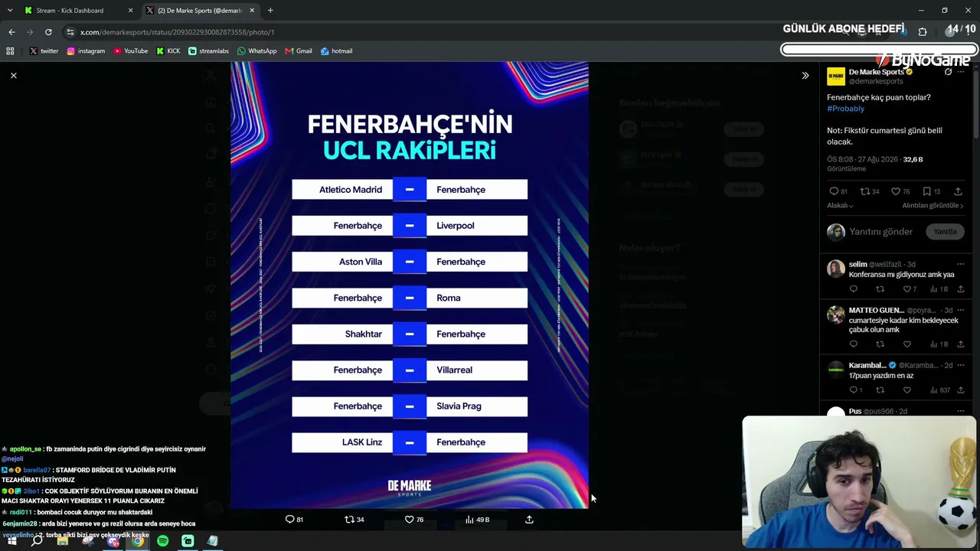Open the Chrome apps grid shortcut
980x551 pixels.
(x=10, y=51)
